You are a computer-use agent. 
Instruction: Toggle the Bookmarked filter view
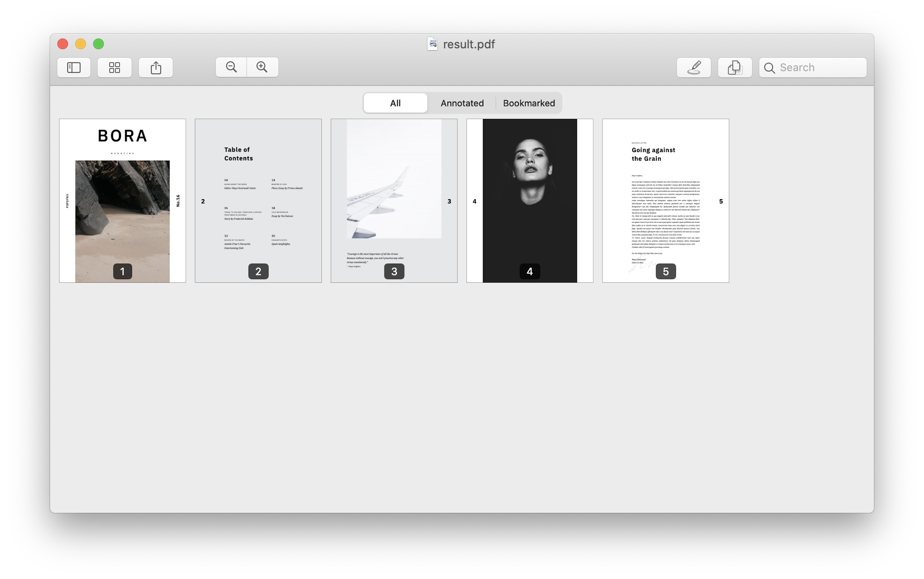[x=529, y=103]
